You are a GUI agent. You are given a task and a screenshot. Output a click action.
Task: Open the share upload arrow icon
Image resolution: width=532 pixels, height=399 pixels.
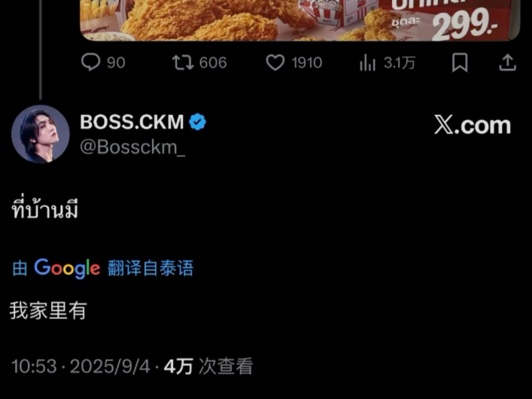pyautogui.click(x=508, y=62)
